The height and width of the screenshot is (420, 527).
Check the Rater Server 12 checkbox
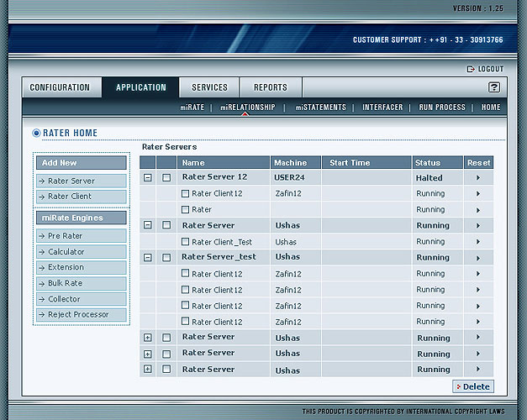166,178
